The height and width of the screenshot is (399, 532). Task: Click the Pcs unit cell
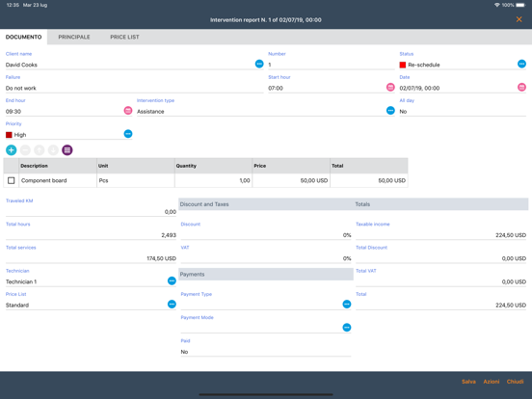[136, 180]
